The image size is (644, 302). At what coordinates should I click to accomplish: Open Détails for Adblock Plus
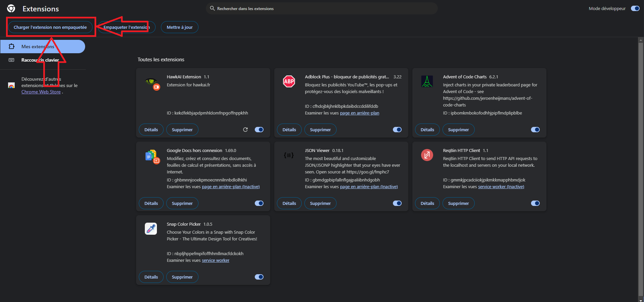click(289, 130)
